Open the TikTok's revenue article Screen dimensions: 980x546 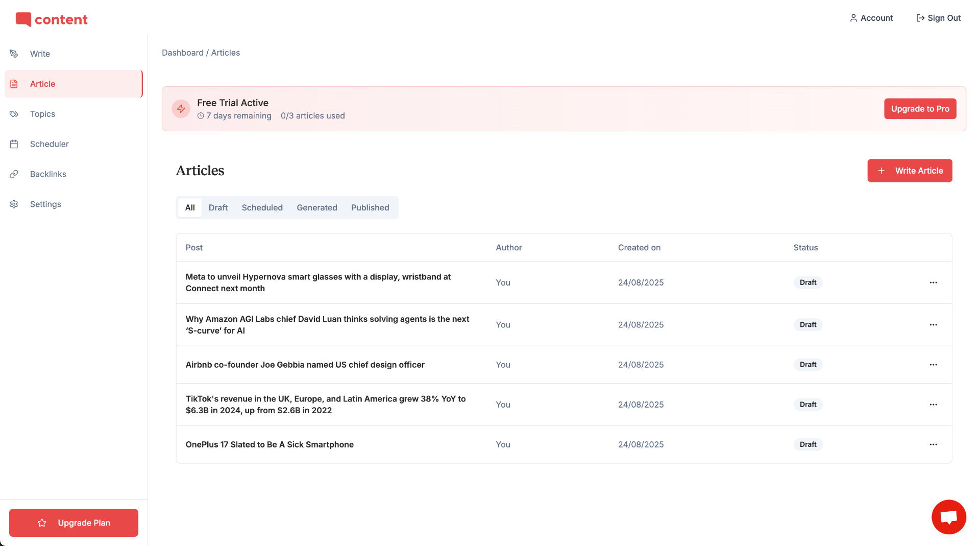pyautogui.click(x=326, y=405)
